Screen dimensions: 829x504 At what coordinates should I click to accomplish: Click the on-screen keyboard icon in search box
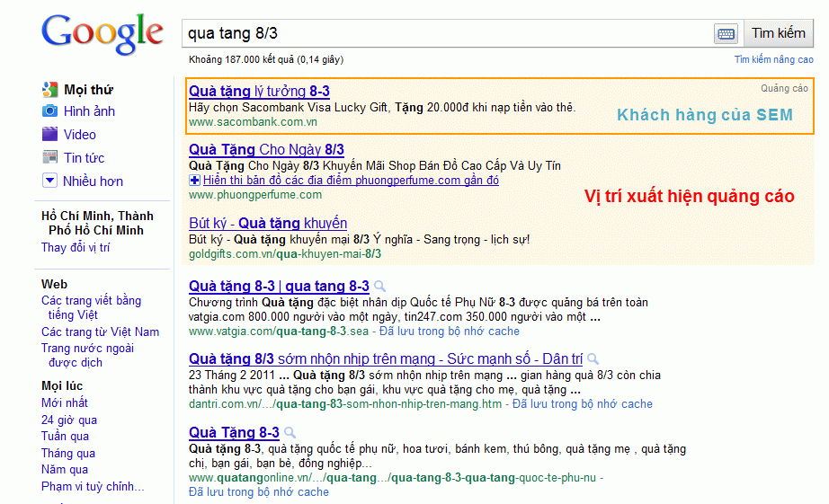point(726,33)
